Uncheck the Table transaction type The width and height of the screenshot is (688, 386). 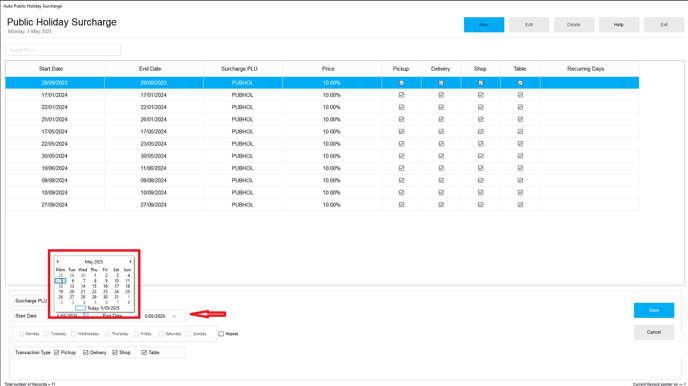pyautogui.click(x=144, y=353)
